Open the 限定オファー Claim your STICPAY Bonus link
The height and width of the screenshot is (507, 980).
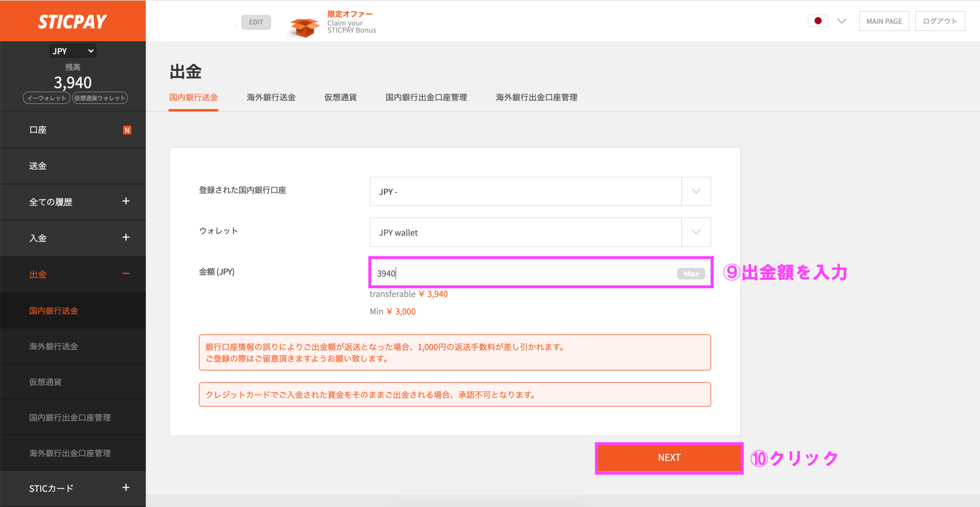click(352, 22)
